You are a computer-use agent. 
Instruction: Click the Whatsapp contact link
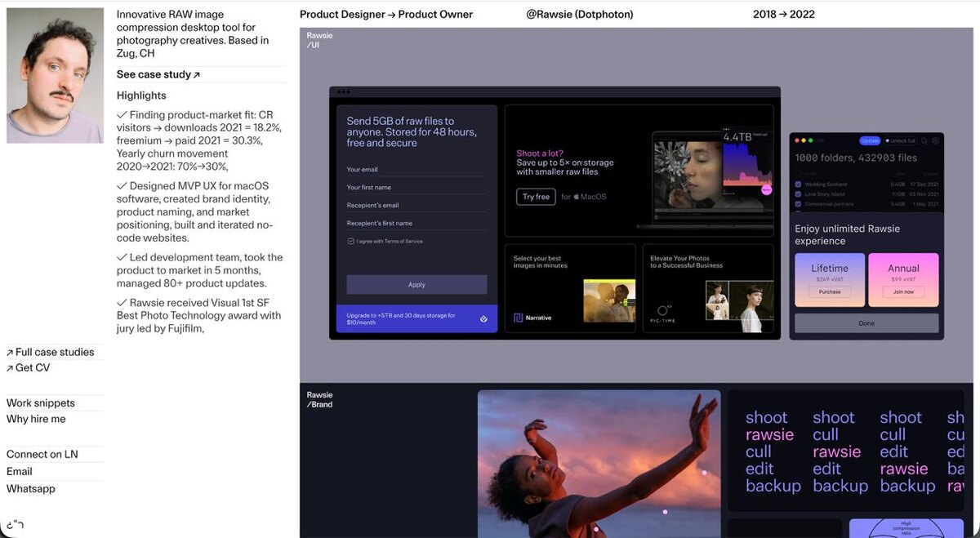tap(31, 489)
